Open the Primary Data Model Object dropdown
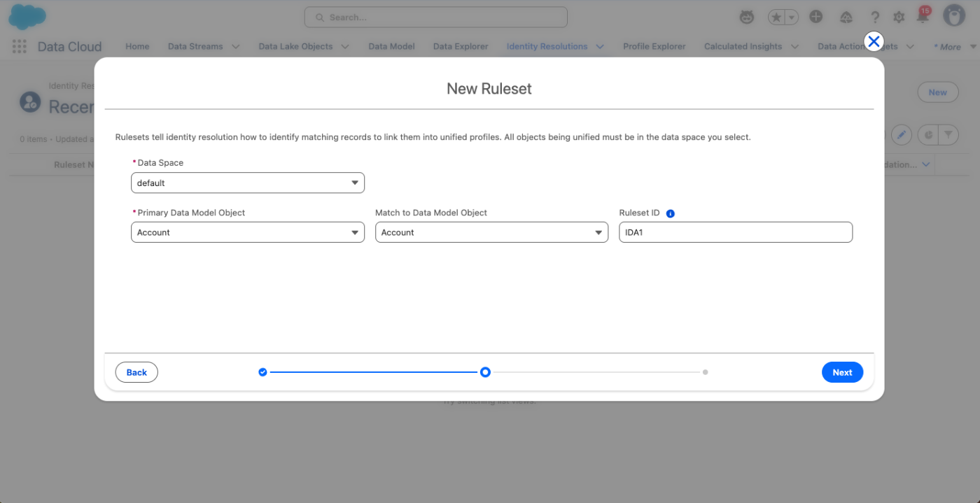Image resolution: width=980 pixels, height=503 pixels. click(x=248, y=232)
